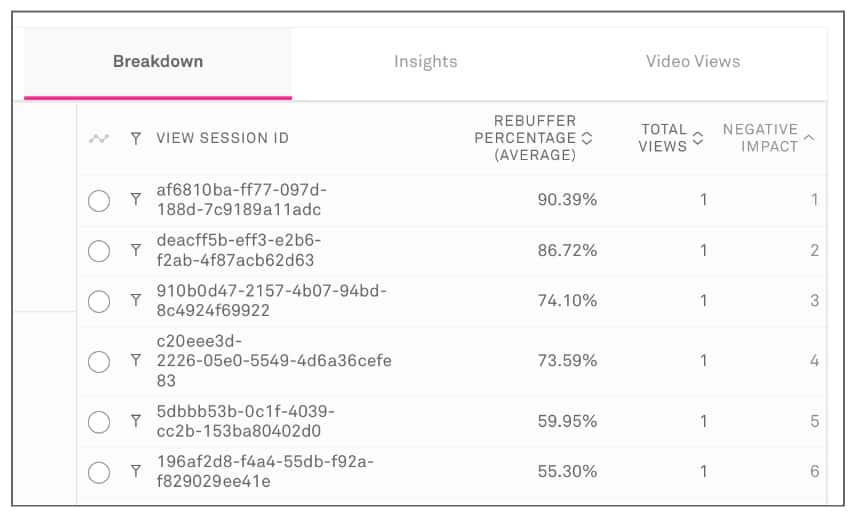Image resolution: width=856 pixels, height=522 pixels.
Task: Filter by session af6810ba-ff77-097d
Action: pyautogui.click(x=136, y=200)
